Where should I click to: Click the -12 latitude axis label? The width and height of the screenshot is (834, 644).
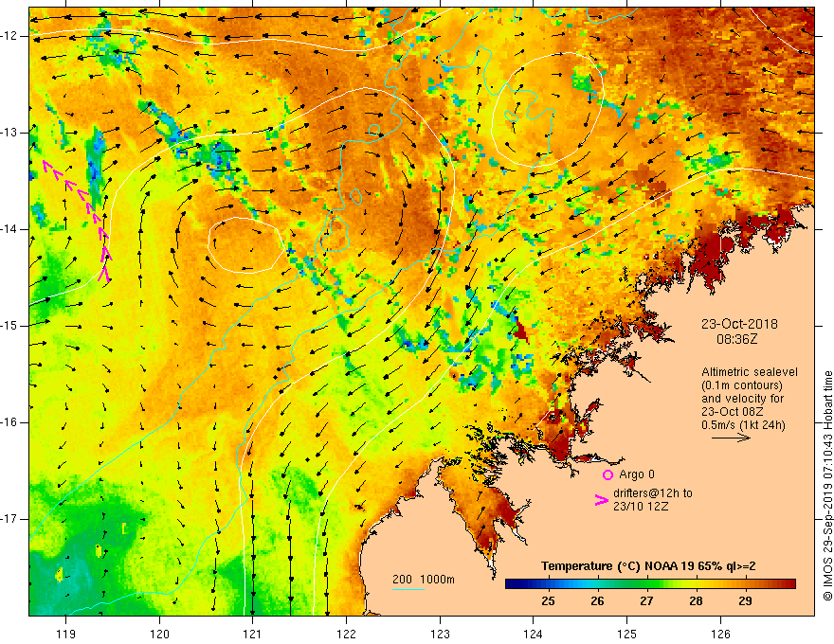tap(10, 36)
